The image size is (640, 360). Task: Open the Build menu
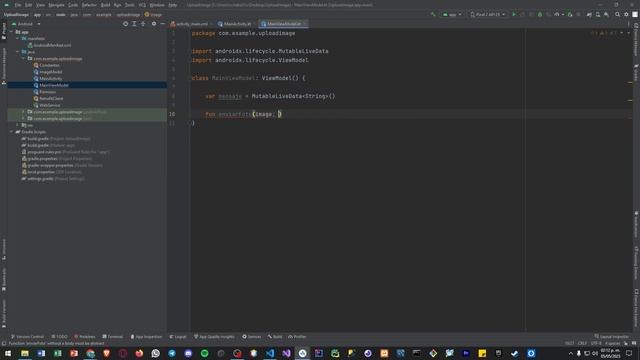(x=105, y=5)
